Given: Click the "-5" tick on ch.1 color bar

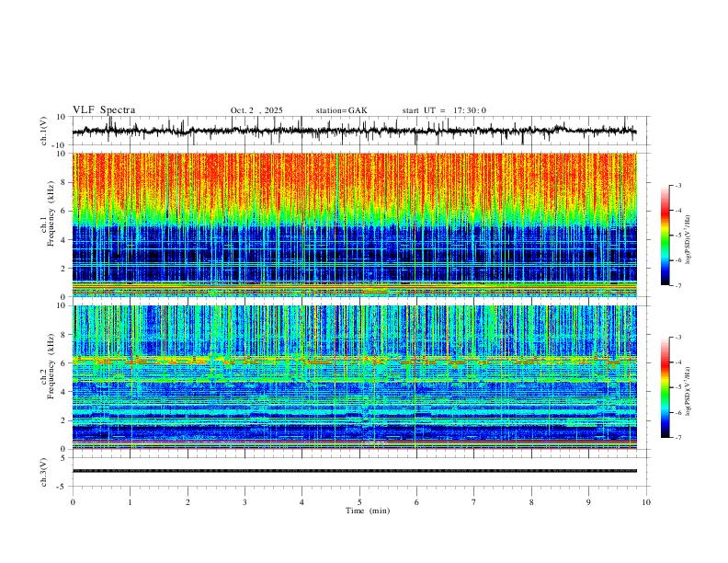Looking at the screenshot, I should (678, 236).
